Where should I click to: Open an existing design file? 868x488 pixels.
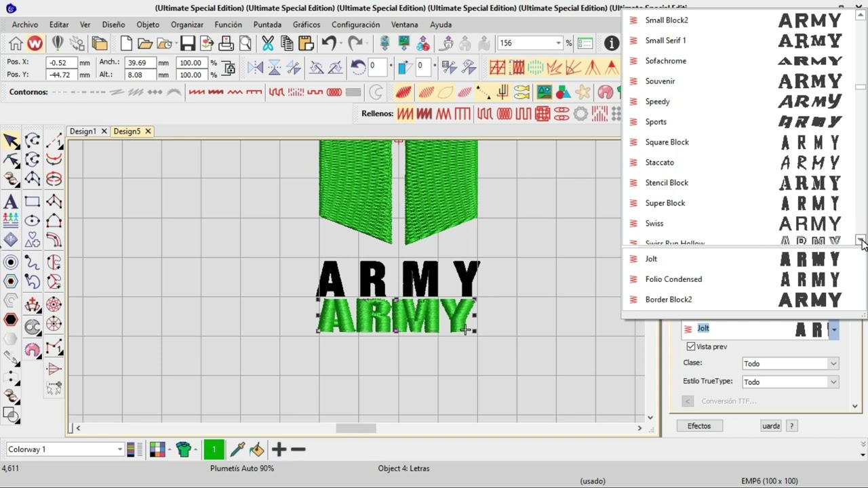[145, 44]
